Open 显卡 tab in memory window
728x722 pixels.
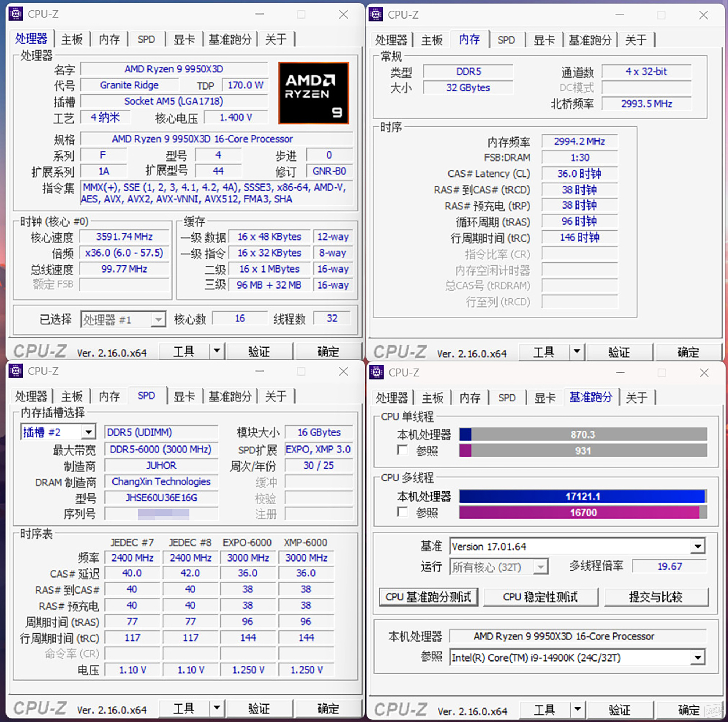pyautogui.click(x=544, y=40)
